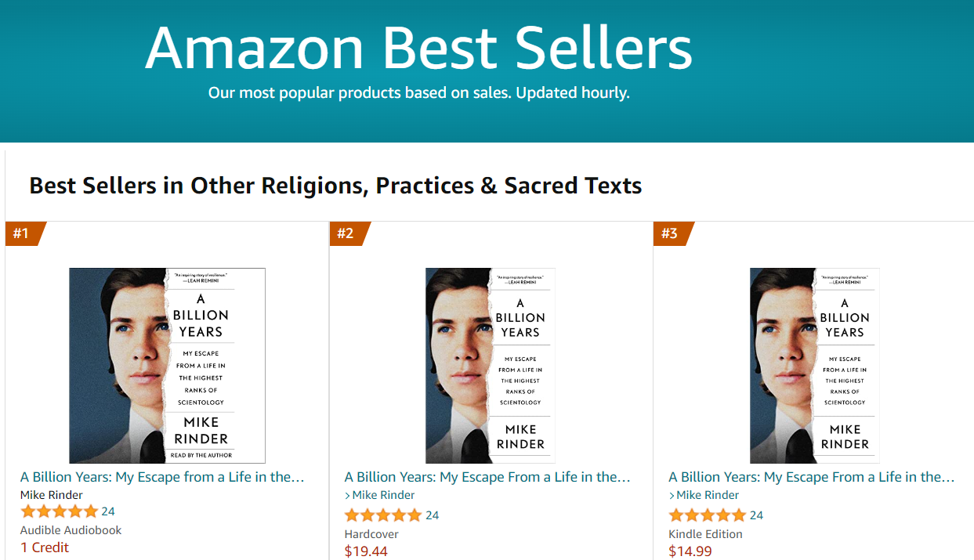
Task: Expand chevron beside Mike Rinder on #3 book
Action: 672,495
